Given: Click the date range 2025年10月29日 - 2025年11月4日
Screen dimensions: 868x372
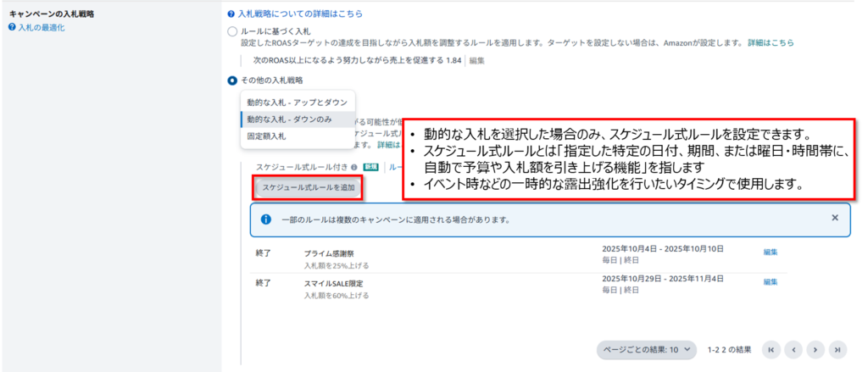Looking at the screenshot, I should click(663, 278).
